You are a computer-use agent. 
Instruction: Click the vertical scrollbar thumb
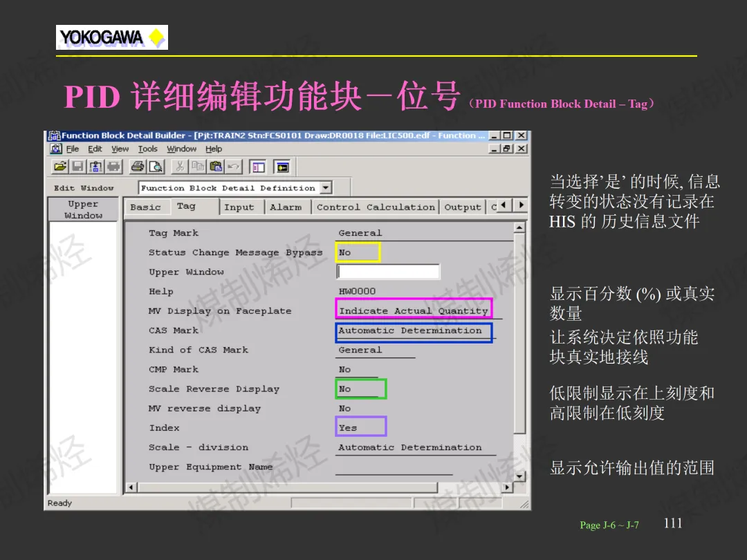tap(519, 333)
